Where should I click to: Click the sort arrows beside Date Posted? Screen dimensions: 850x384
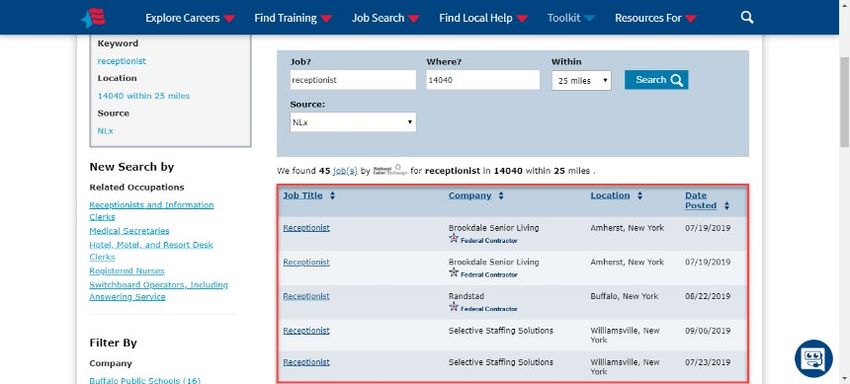coord(726,206)
